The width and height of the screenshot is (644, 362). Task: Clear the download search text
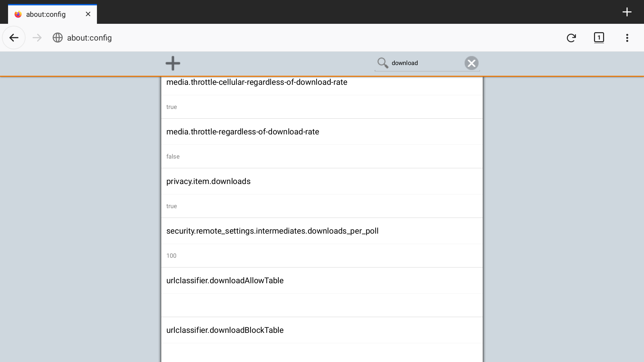pyautogui.click(x=471, y=63)
